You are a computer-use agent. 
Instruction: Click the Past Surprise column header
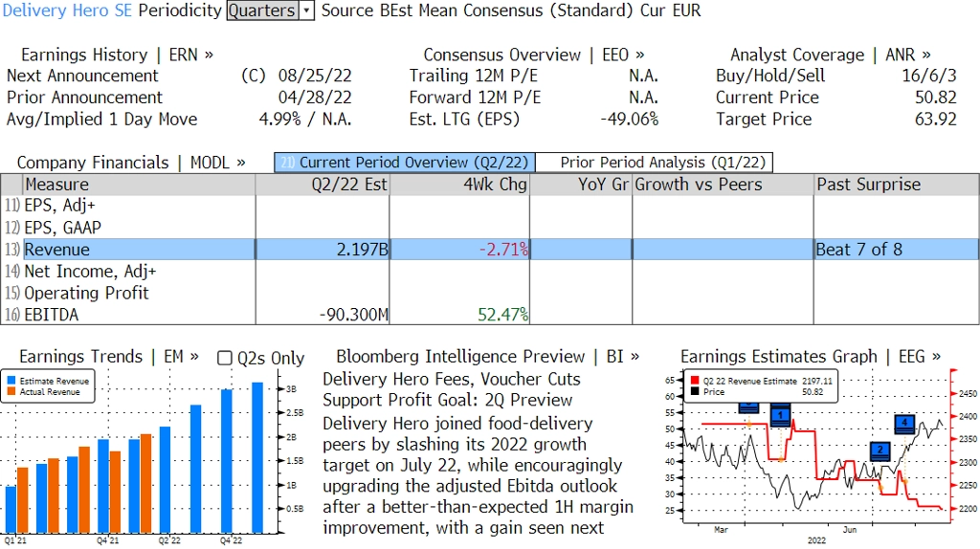pyautogui.click(x=896, y=185)
